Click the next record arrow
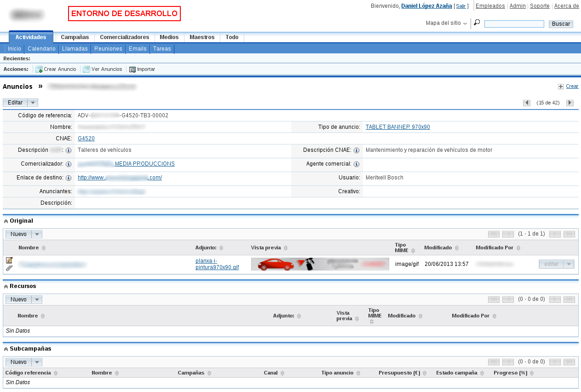 coord(569,103)
